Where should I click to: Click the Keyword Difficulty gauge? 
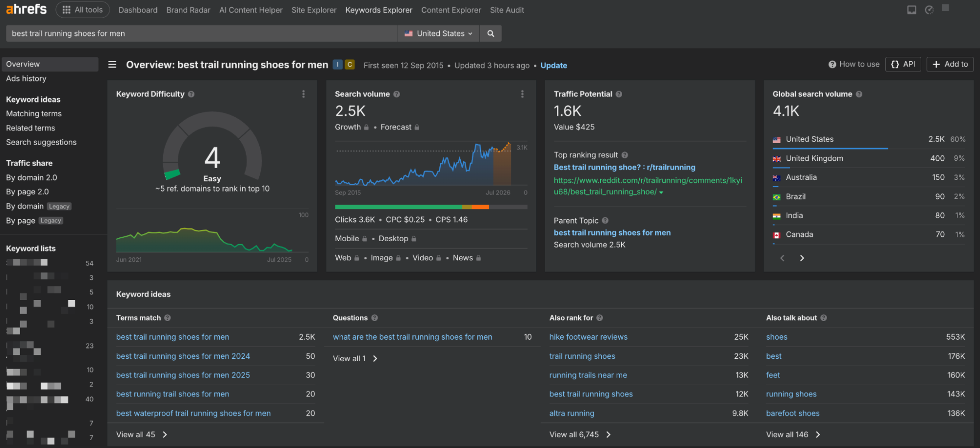coord(212,146)
